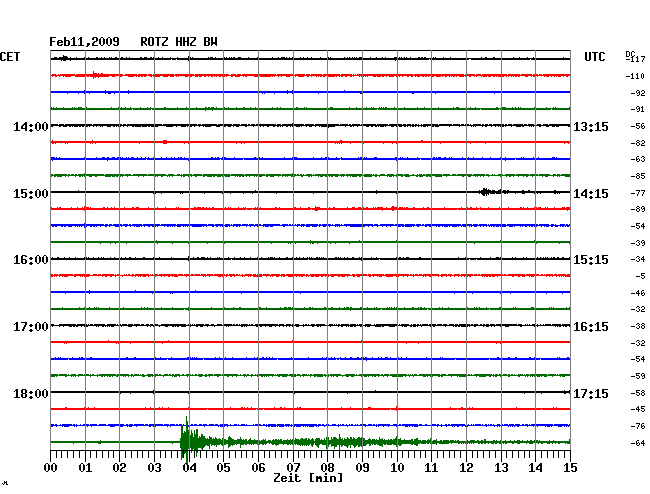
Task: Click the DC offset value -117
Action: point(635,59)
